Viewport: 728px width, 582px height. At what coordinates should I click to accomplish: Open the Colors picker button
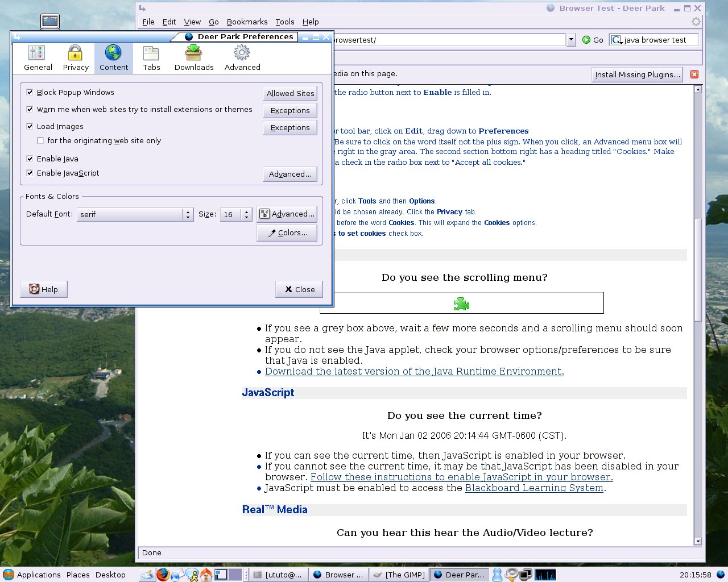point(287,233)
